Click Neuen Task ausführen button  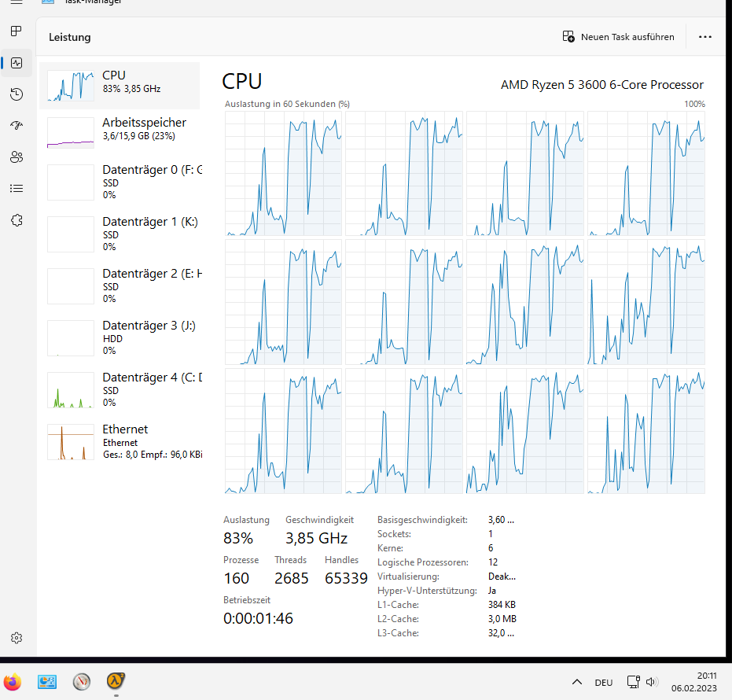(x=618, y=37)
